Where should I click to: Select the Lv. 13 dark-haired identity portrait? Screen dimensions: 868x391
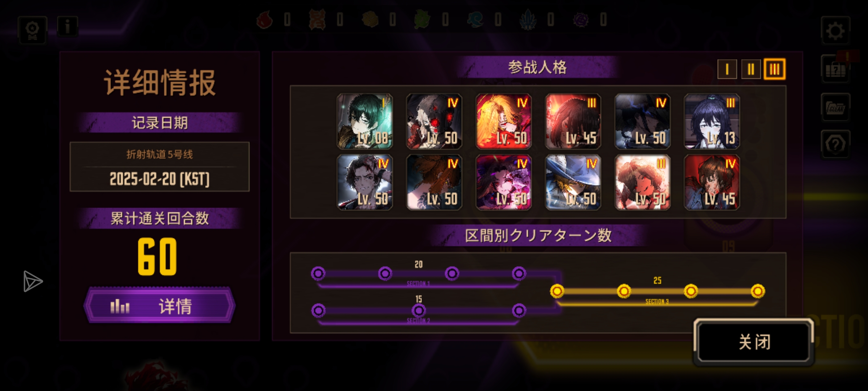click(x=712, y=121)
